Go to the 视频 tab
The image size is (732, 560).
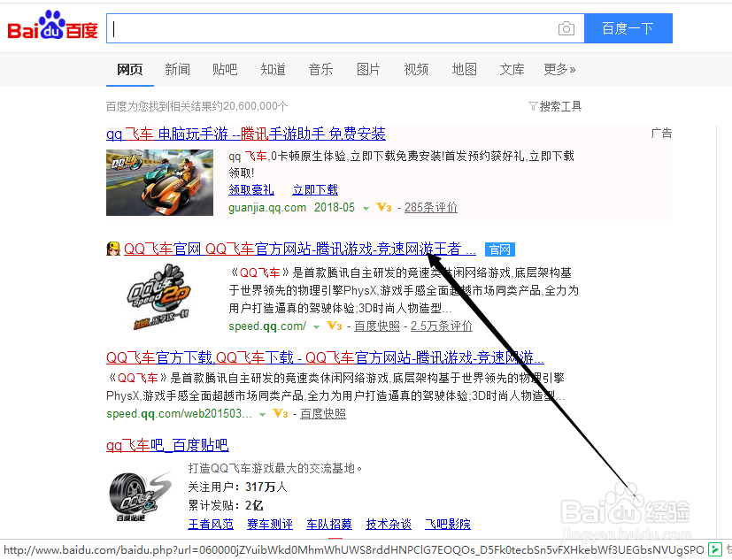click(x=416, y=70)
